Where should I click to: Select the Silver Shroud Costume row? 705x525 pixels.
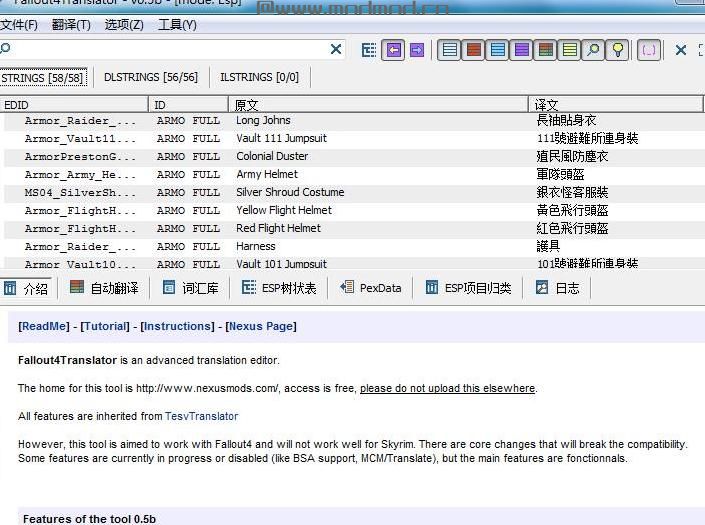click(354, 192)
